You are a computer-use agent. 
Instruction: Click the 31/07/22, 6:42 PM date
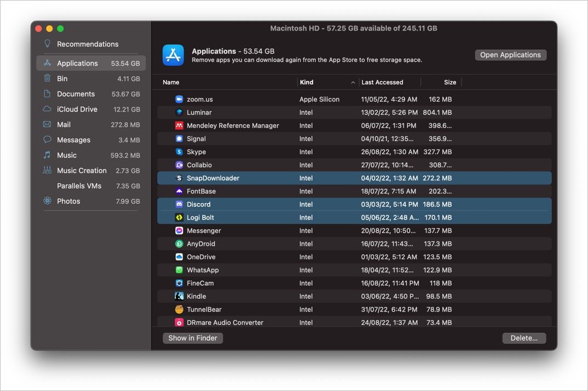click(389, 309)
